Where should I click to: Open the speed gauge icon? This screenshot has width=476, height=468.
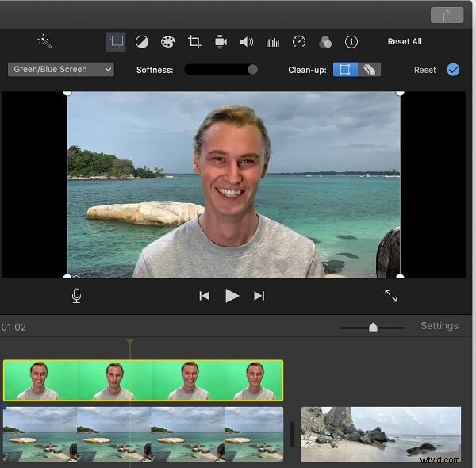(x=299, y=41)
